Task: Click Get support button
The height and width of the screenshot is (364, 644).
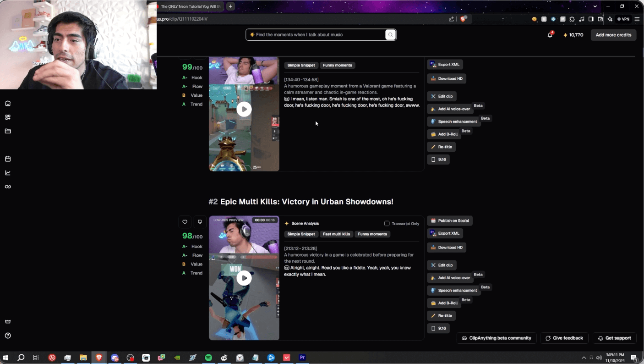Action: pos(614,338)
